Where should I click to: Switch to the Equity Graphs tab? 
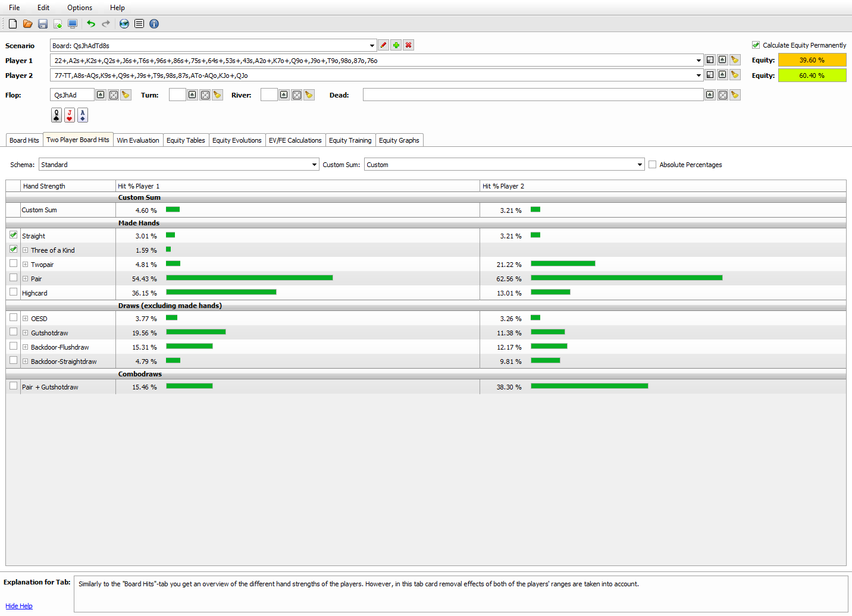tap(399, 140)
